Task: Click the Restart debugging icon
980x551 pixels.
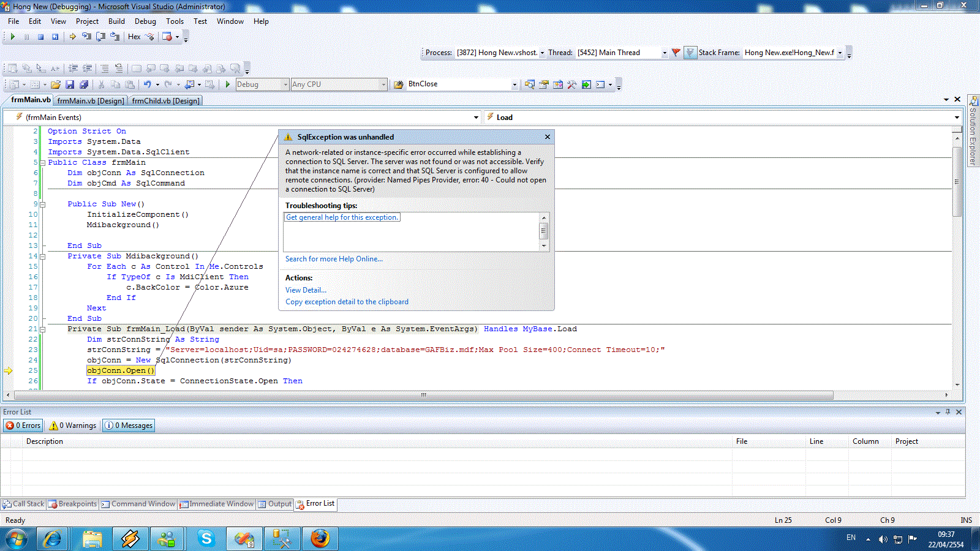Action: coord(55,37)
